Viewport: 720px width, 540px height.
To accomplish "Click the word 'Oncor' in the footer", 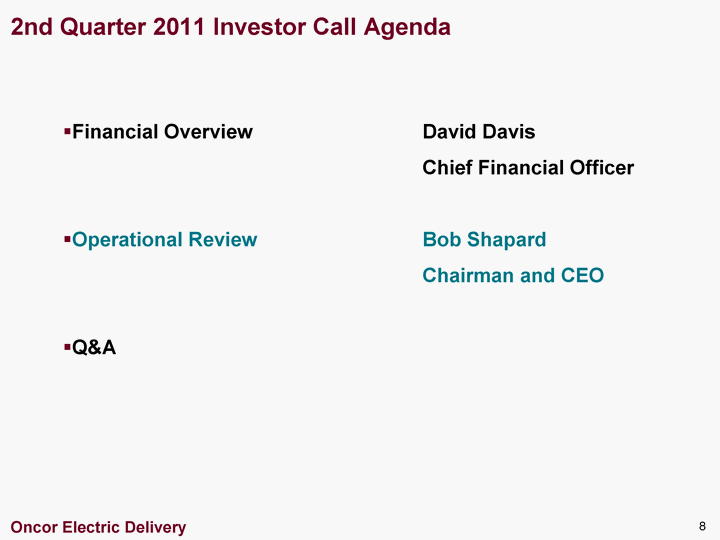I will click(34, 527).
